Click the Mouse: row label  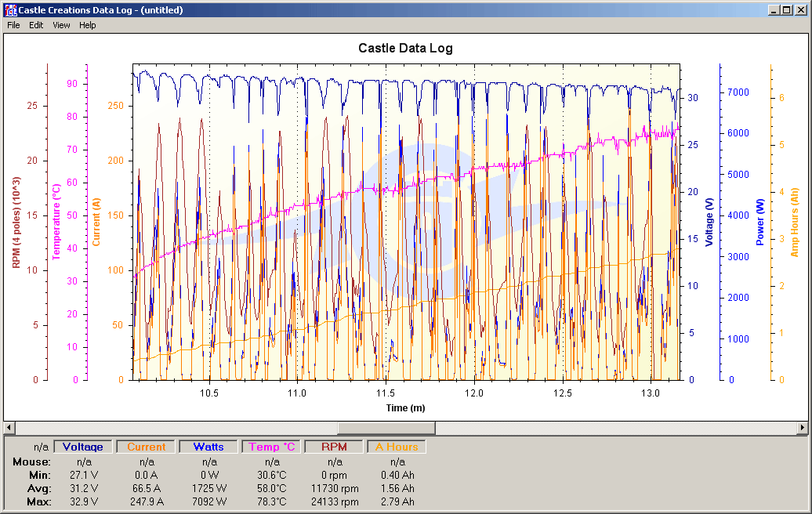pyautogui.click(x=31, y=462)
